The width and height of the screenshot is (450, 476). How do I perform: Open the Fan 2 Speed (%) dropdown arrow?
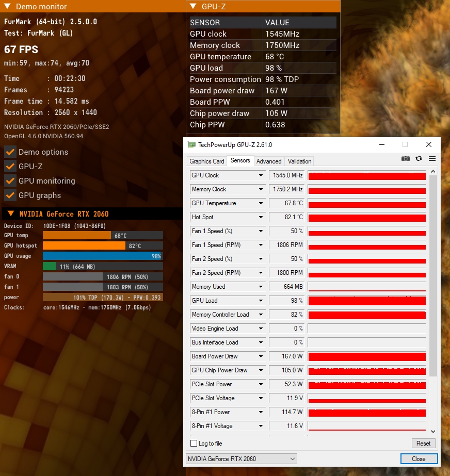point(261,259)
